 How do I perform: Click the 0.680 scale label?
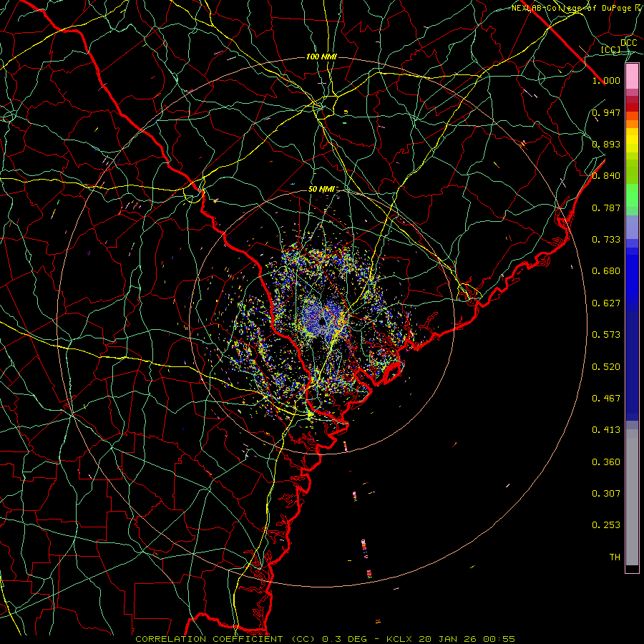(606, 271)
